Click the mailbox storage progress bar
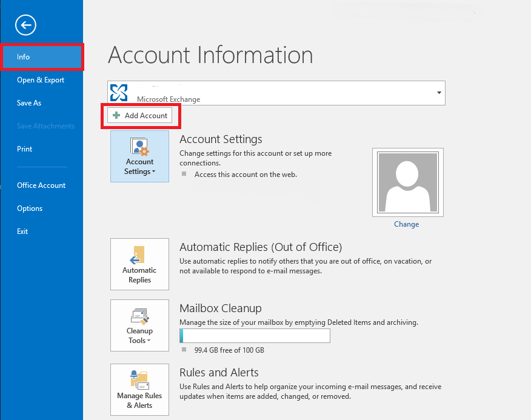This screenshot has height=420, width=531. (255, 336)
